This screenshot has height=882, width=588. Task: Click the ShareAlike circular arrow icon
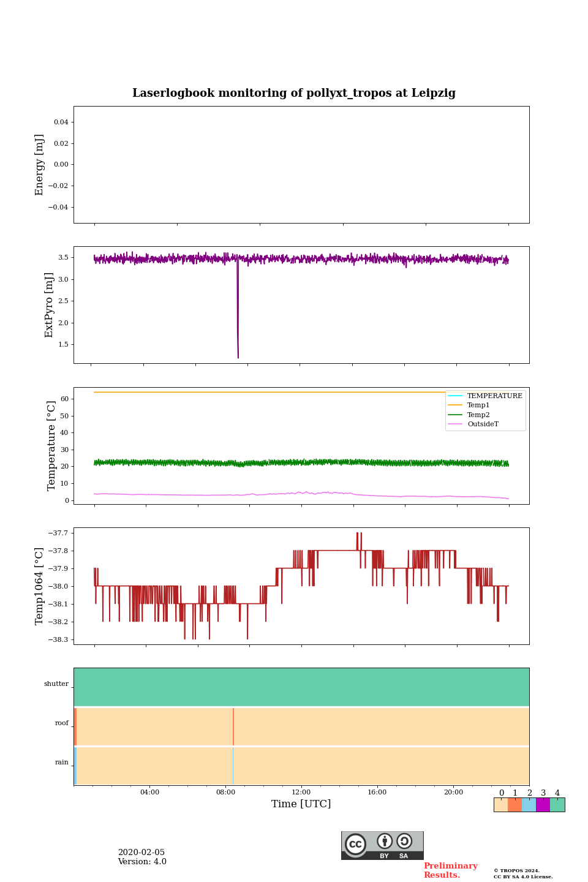tap(404, 841)
